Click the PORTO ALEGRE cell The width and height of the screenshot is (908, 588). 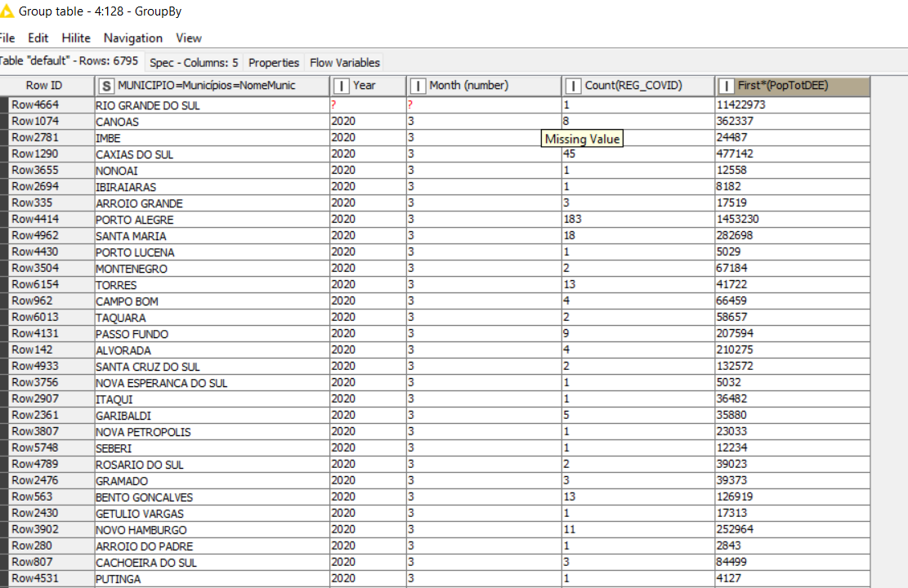pos(212,219)
